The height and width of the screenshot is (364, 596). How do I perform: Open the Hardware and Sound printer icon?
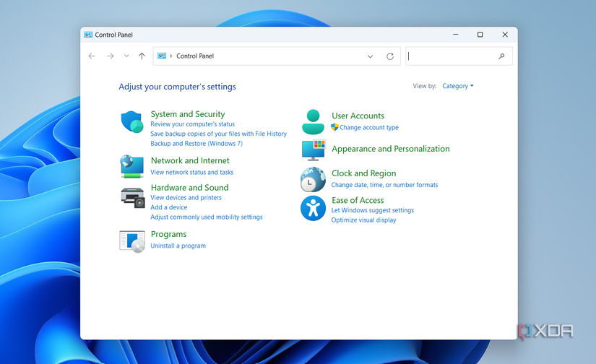point(133,198)
